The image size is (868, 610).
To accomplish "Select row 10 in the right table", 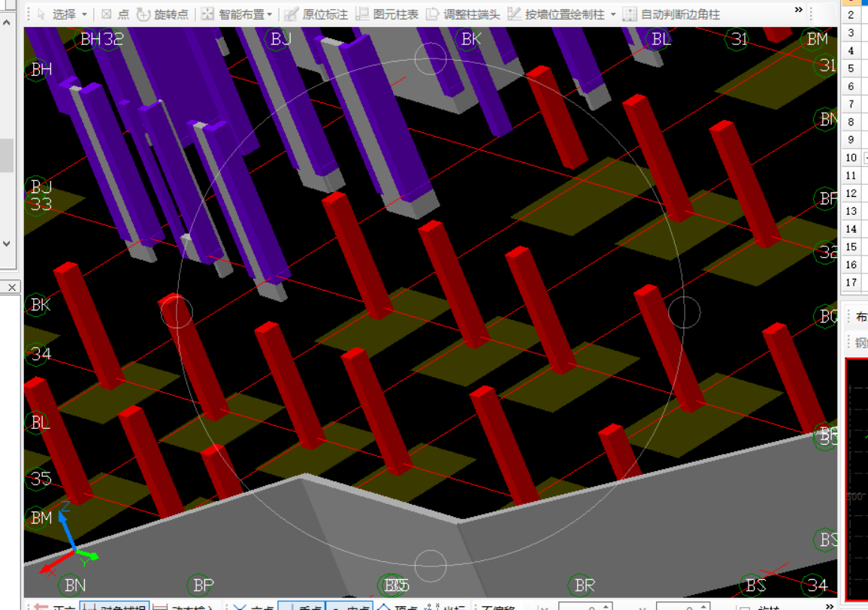I will pos(851,158).
